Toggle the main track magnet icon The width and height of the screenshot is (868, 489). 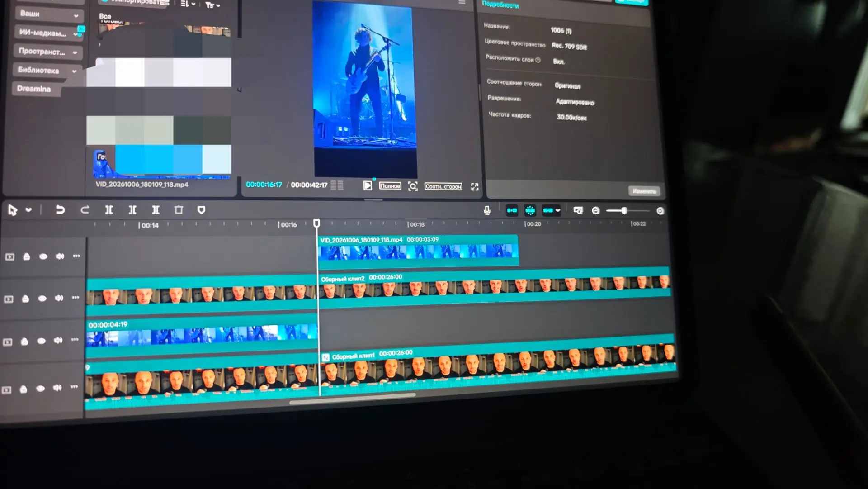tap(512, 210)
